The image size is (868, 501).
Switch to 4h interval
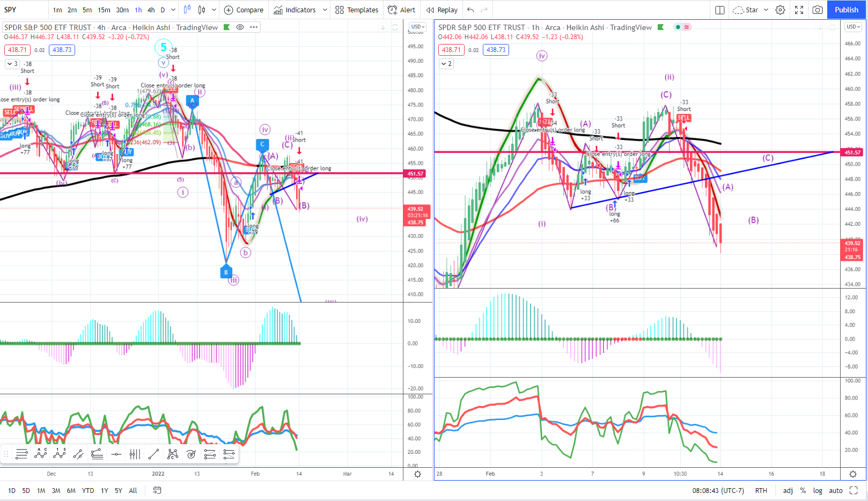151,10
